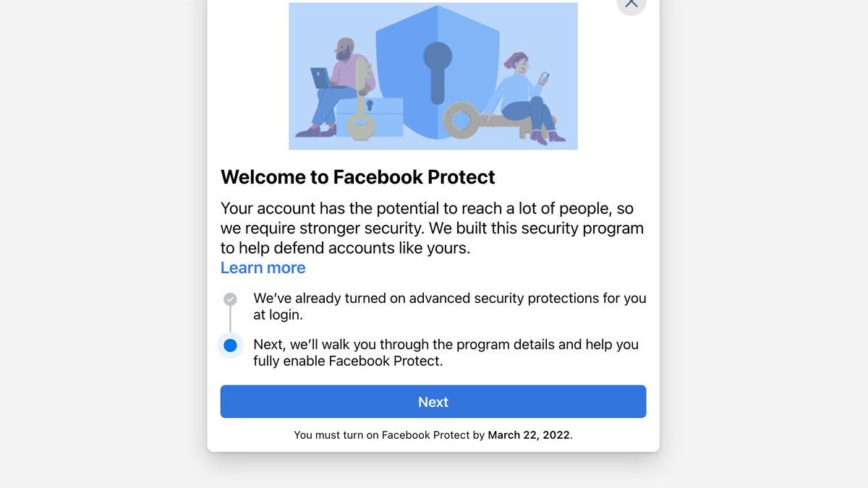
Task: Open the Learn more link
Action: coord(263,267)
